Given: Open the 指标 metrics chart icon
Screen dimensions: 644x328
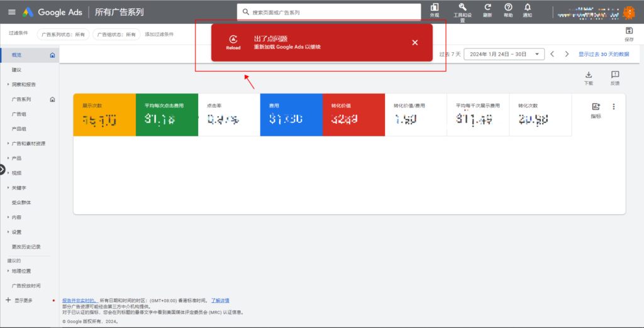Looking at the screenshot, I should [596, 107].
